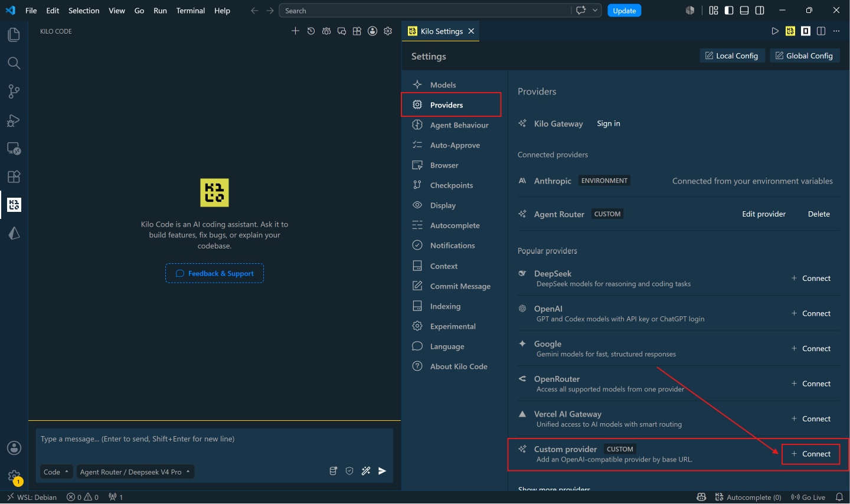Send the message with the arrow icon
The height and width of the screenshot is (504, 850).
[x=382, y=471]
